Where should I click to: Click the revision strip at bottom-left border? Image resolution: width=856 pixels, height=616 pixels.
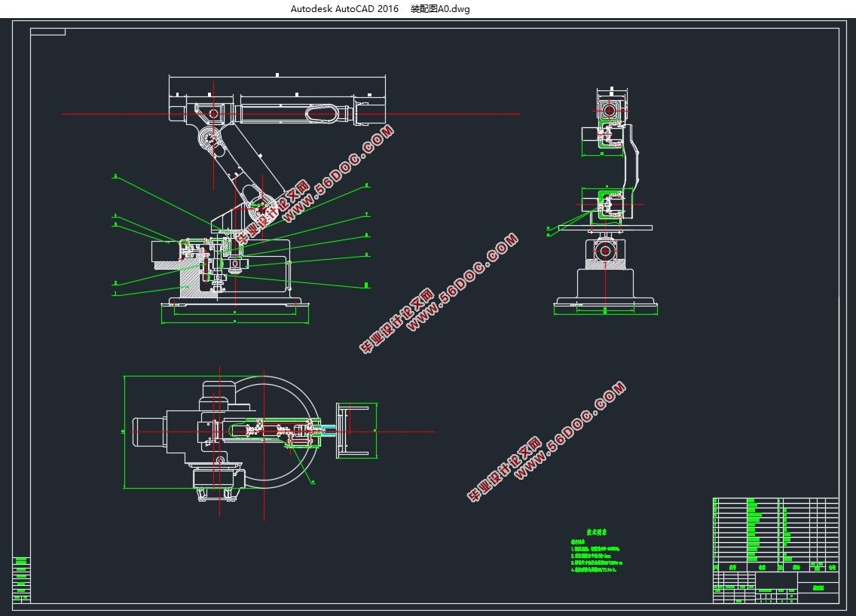coord(22,578)
